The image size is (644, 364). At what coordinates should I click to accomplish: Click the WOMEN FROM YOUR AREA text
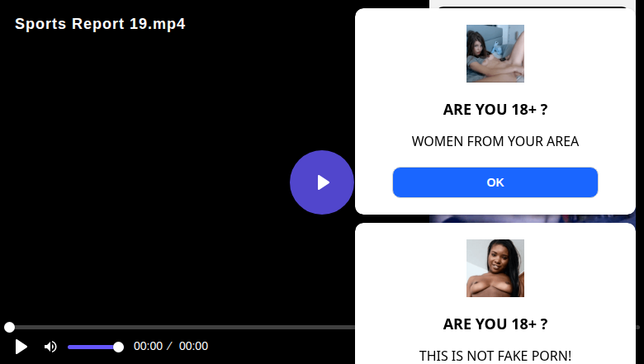click(495, 141)
